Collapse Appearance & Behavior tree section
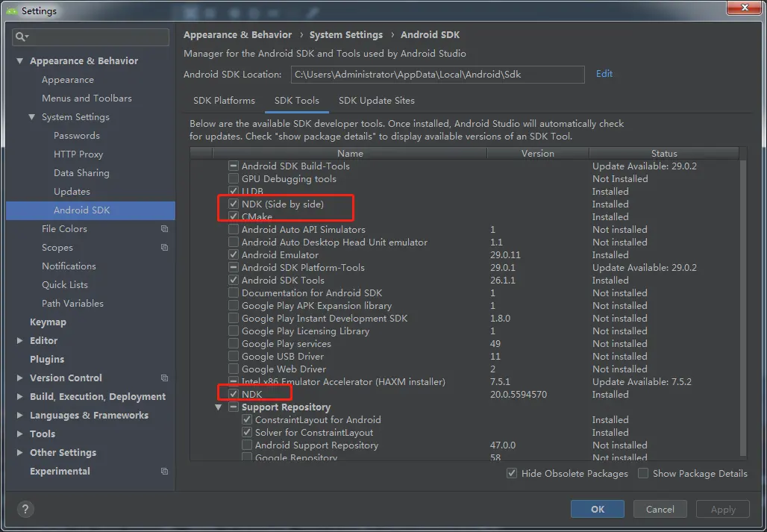Viewport: 767px width, 532px height. [19, 61]
